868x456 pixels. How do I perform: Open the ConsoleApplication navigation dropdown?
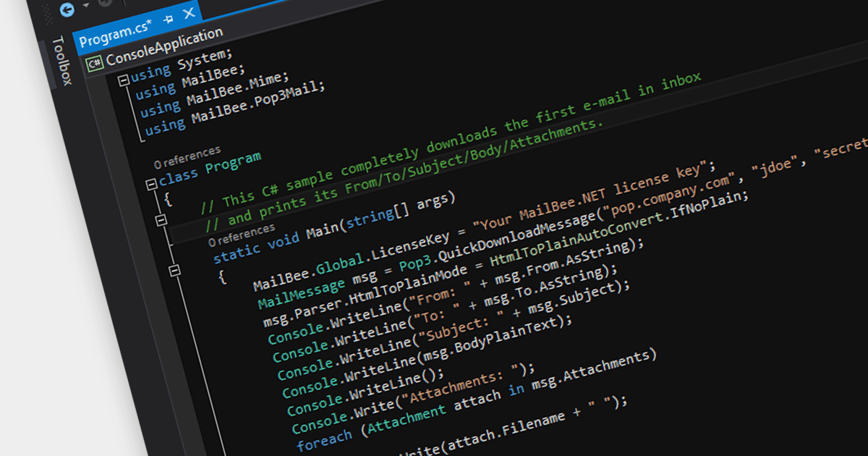164,47
